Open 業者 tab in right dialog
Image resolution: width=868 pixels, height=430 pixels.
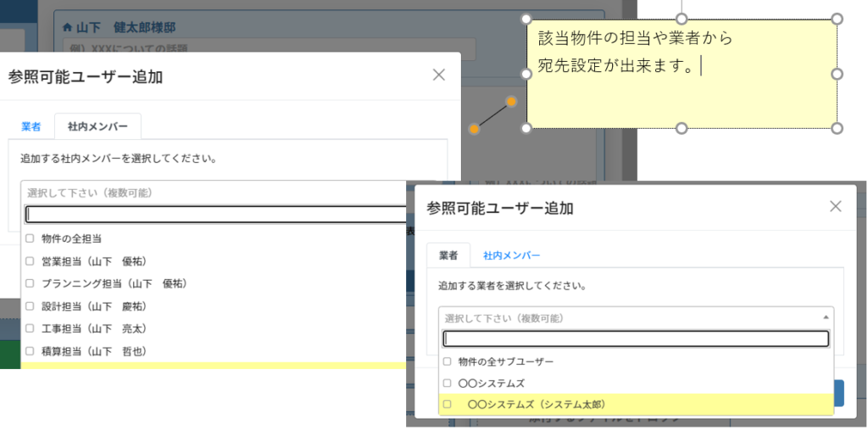448,255
